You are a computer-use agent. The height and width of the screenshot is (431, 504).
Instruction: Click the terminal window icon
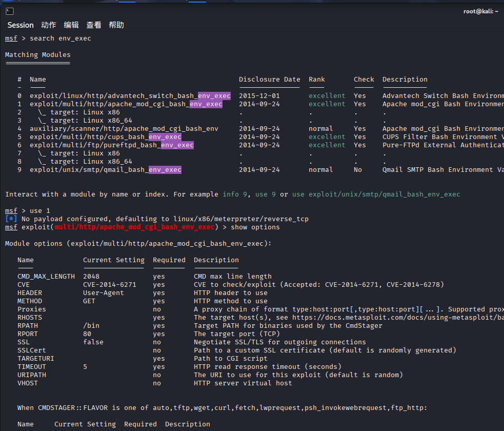click(10, 12)
